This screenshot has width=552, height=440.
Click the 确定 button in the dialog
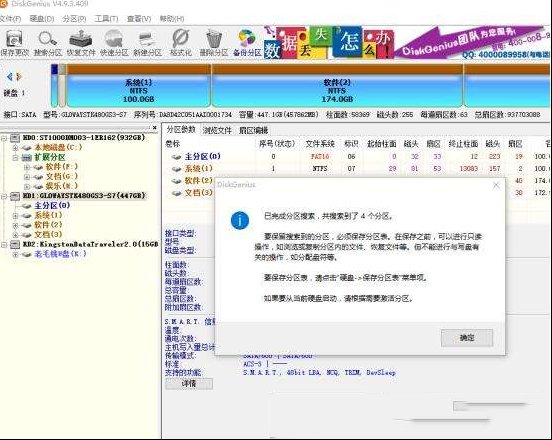[467, 338]
